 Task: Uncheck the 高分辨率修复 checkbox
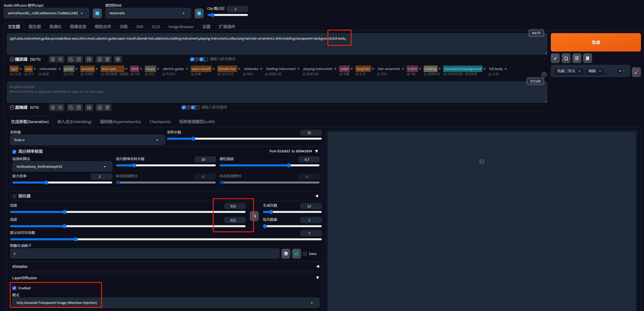pos(14,152)
